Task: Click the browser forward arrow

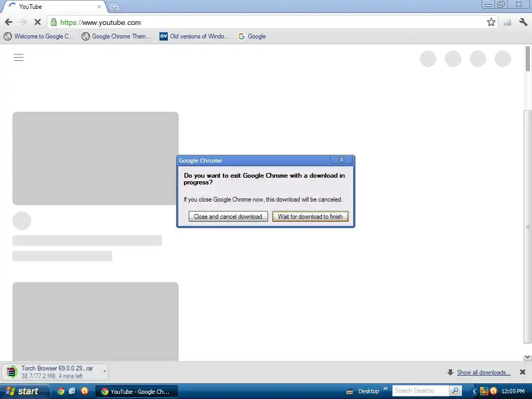Action: pos(23,22)
